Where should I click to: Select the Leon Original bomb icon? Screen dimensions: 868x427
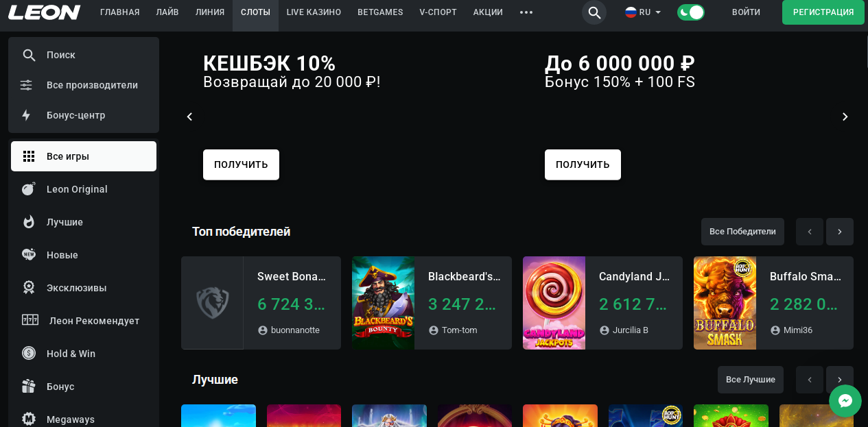point(28,189)
